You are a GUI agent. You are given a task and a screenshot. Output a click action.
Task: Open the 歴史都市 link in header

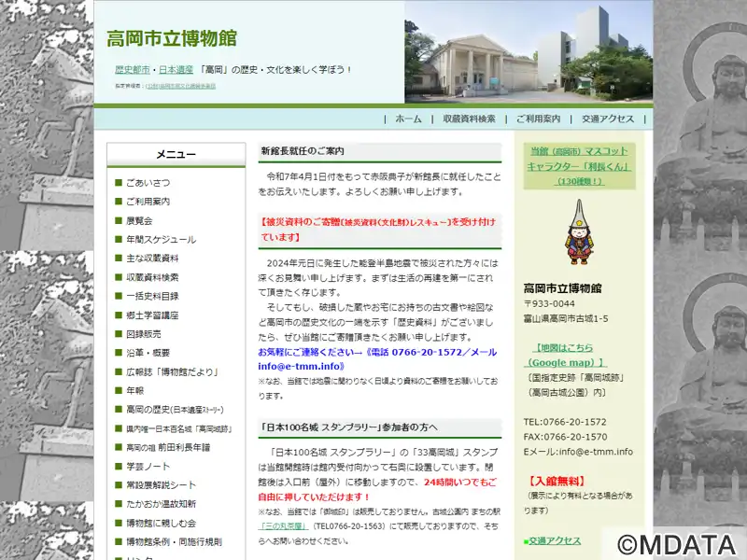(133, 69)
